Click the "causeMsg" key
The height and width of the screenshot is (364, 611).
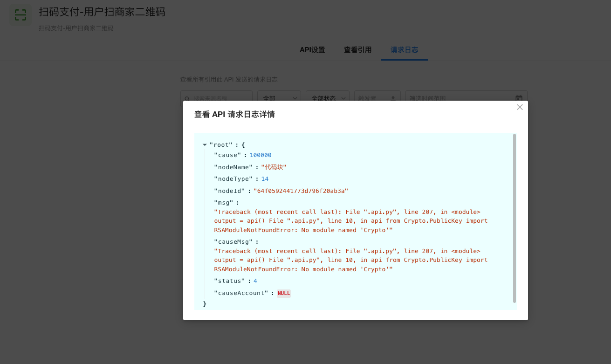point(233,242)
